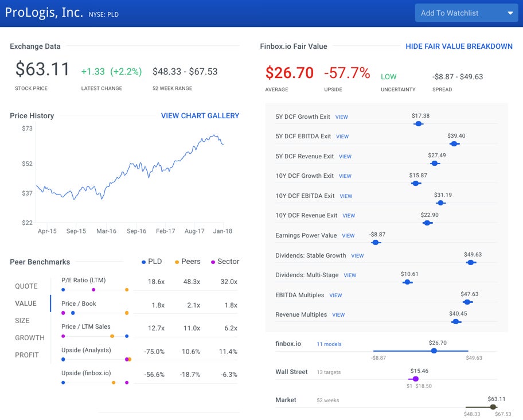The width and height of the screenshot is (523, 420).
Task: Click the EBITDA Multiples $47.63 marker
Action: click(x=467, y=302)
